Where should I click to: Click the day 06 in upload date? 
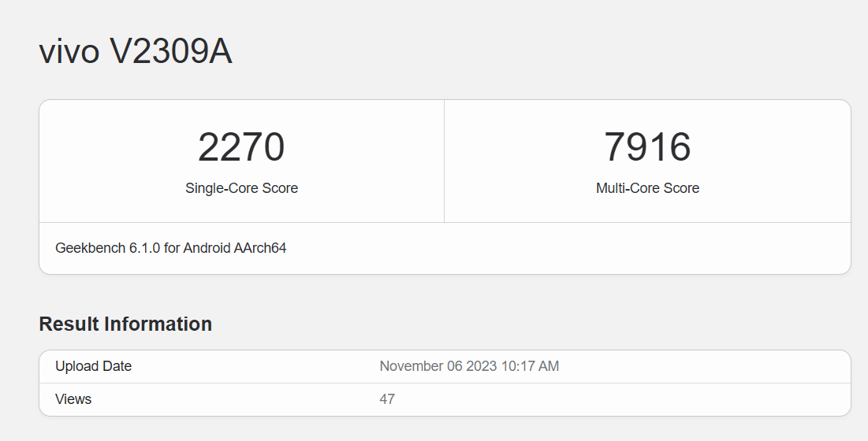pos(451,366)
